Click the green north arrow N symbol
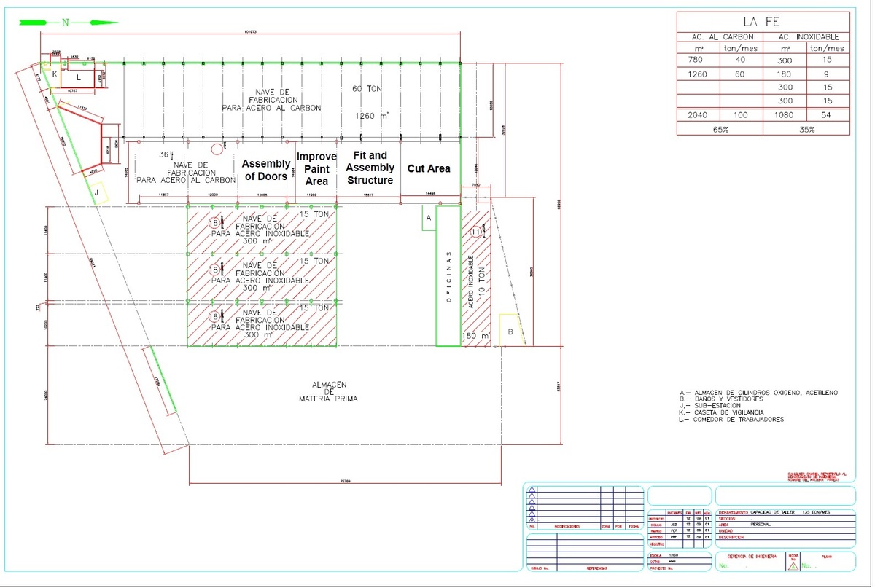The width and height of the screenshot is (875, 588). click(65, 23)
